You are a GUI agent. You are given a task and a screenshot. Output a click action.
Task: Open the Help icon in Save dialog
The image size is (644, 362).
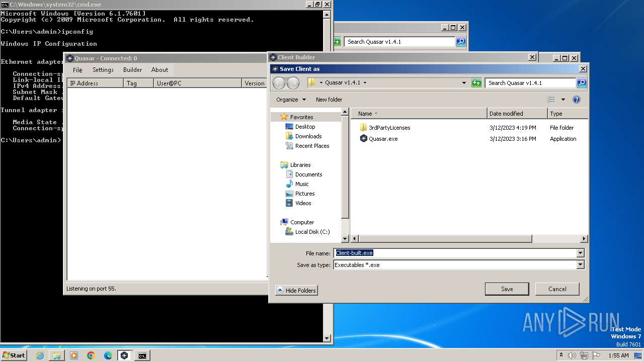[577, 100]
